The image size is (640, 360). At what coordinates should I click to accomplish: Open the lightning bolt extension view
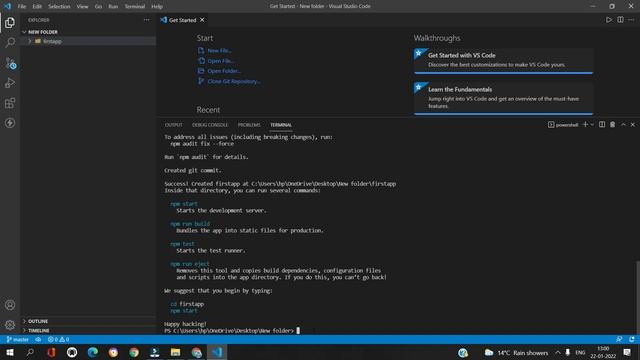[x=10, y=123]
